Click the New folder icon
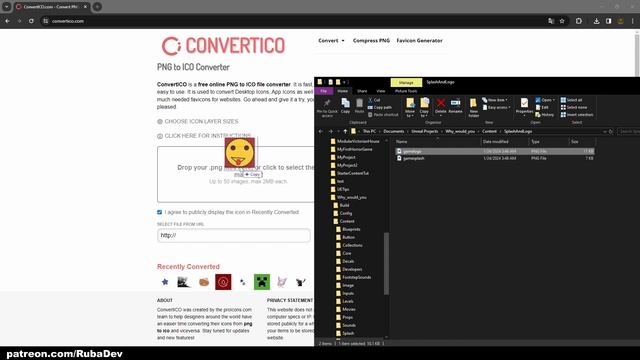640x360 pixels. tap(473, 107)
